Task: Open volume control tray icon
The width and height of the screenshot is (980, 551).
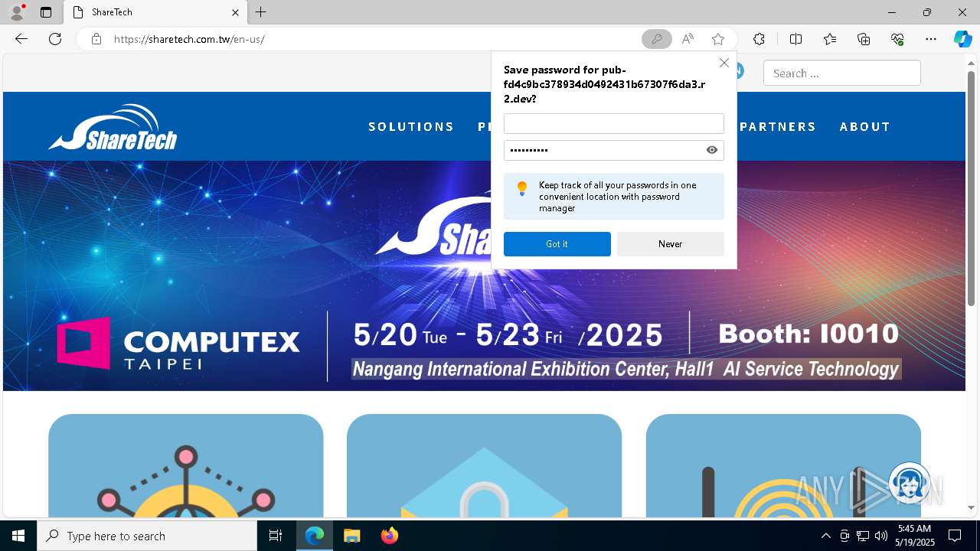Action: [881, 536]
